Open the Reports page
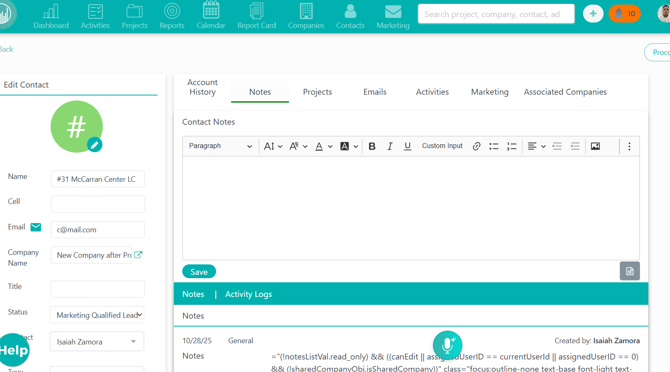 point(172,16)
